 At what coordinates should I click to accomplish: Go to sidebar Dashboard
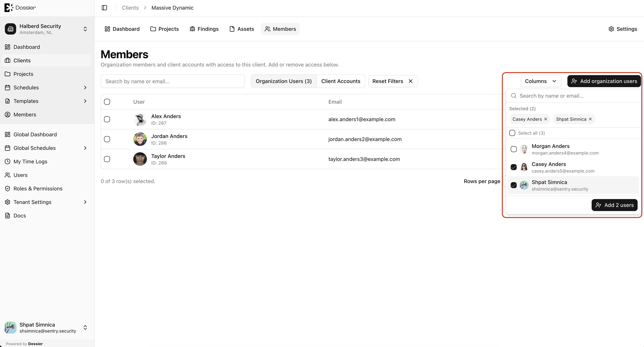(46, 47)
